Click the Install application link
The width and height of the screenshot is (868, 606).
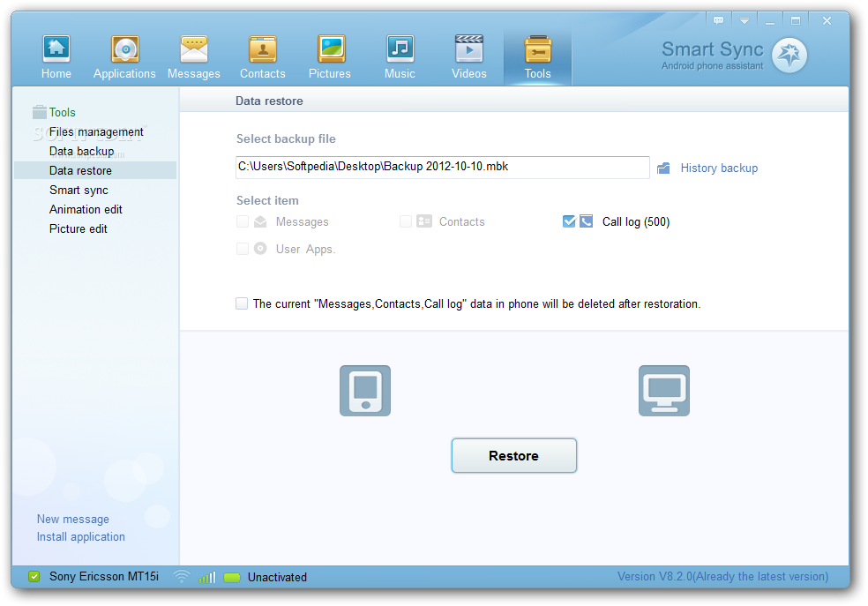point(81,537)
